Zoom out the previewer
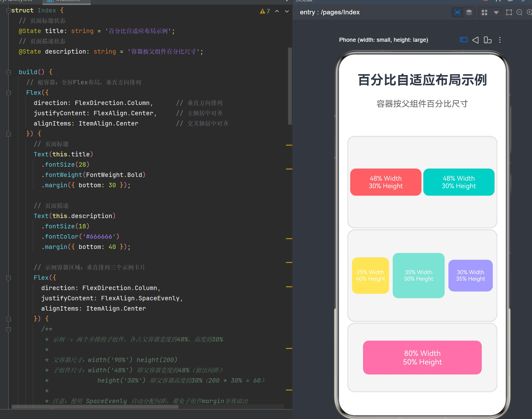Screen dimensions: 532x419 (x=519, y=12)
